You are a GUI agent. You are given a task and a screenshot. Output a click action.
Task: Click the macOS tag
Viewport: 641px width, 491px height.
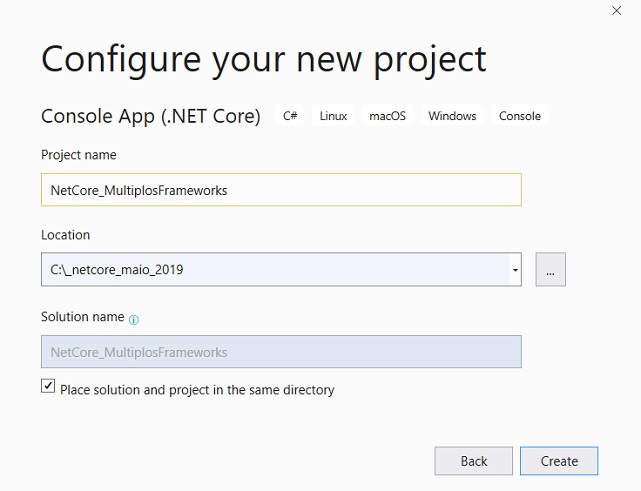click(x=388, y=116)
